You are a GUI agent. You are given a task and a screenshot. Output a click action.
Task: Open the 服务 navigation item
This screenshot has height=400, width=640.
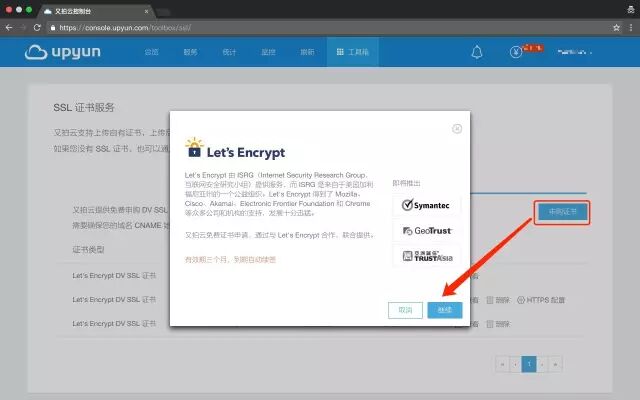tap(190, 52)
